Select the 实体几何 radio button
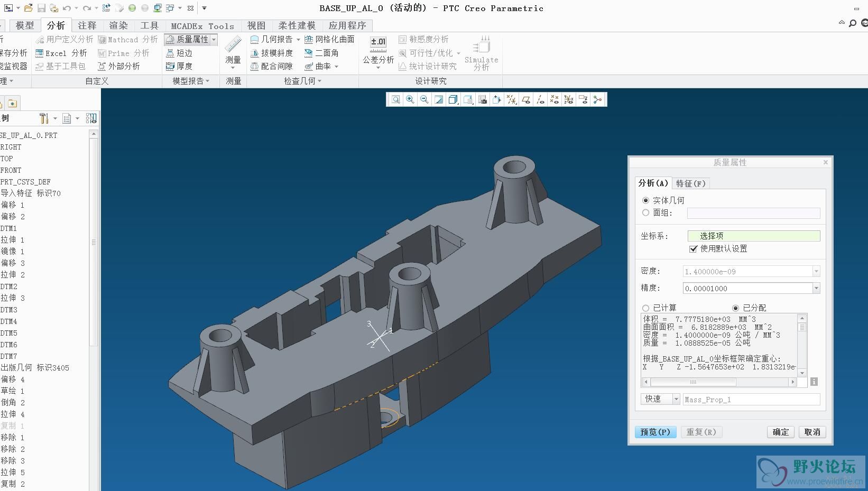This screenshot has height=491, width=868. 645,200
